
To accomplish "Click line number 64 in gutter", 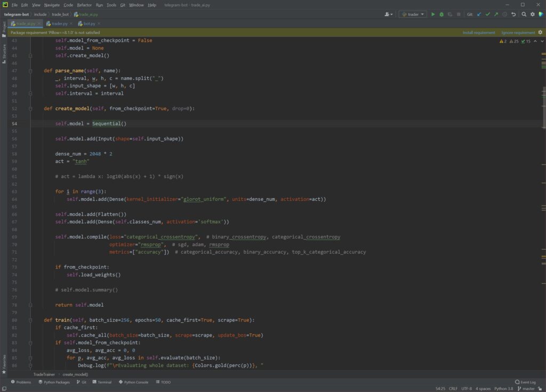I will [14, 199].
